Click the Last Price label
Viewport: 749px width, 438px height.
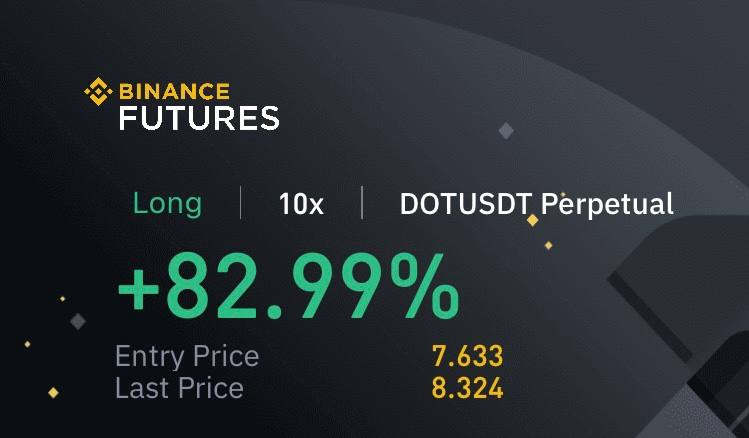[x=179, y=387]
